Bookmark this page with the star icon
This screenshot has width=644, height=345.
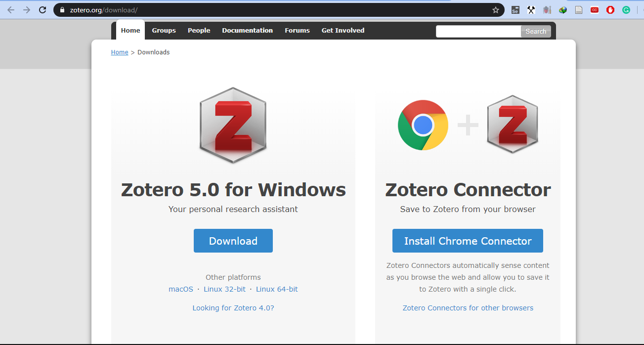tap(496, 10)
